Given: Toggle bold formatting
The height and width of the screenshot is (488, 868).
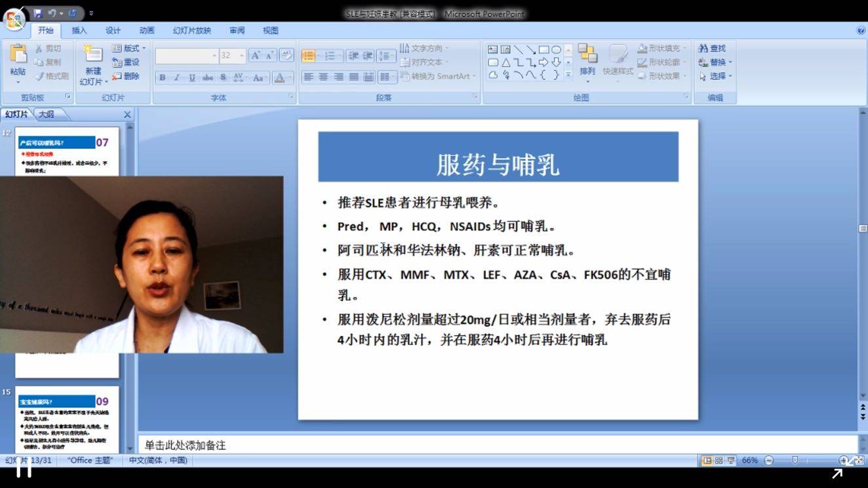Looking at the screenshot, I should (x=162, y=77).
